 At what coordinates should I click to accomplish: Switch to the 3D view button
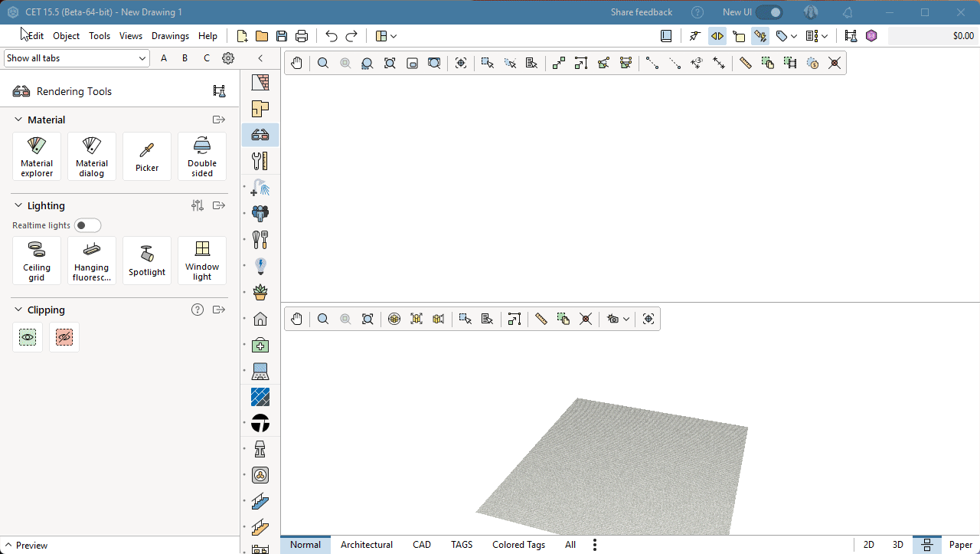coord(897,545)
